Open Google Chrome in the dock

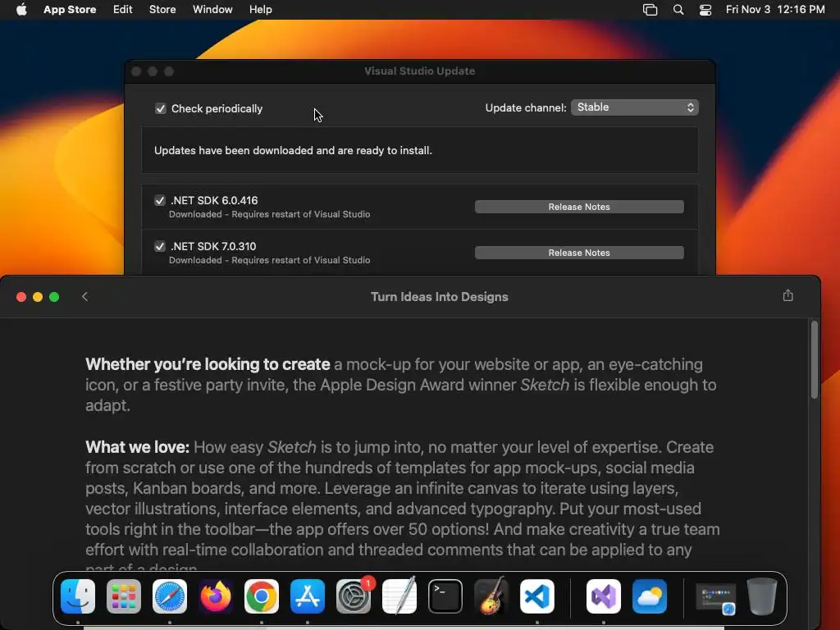pyautogui.click(x=262, y=596)
